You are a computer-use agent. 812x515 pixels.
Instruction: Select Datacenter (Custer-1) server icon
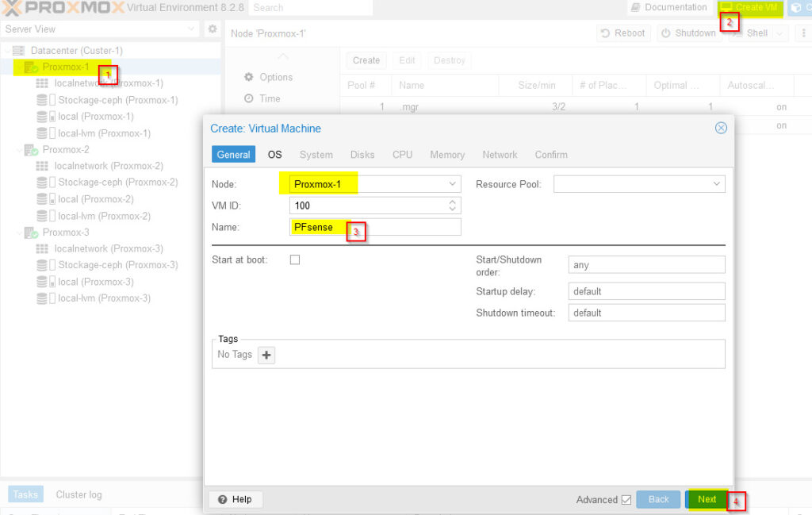(19, 50)
